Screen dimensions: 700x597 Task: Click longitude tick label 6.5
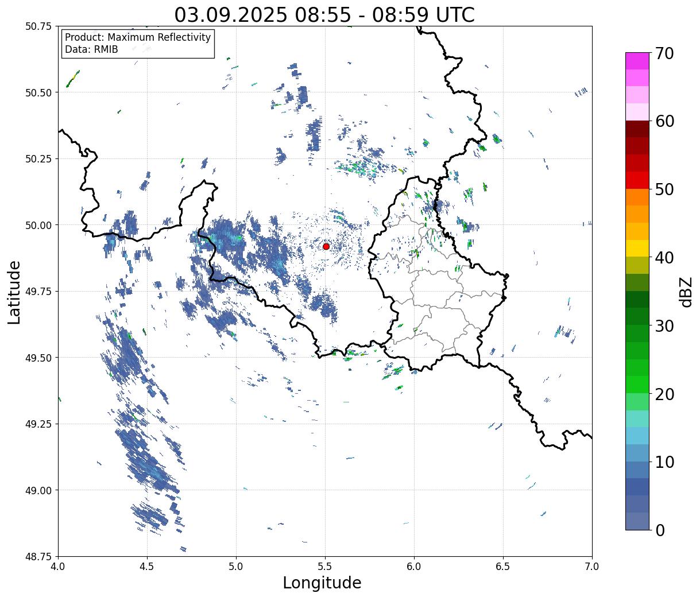[x=503, y=567]
